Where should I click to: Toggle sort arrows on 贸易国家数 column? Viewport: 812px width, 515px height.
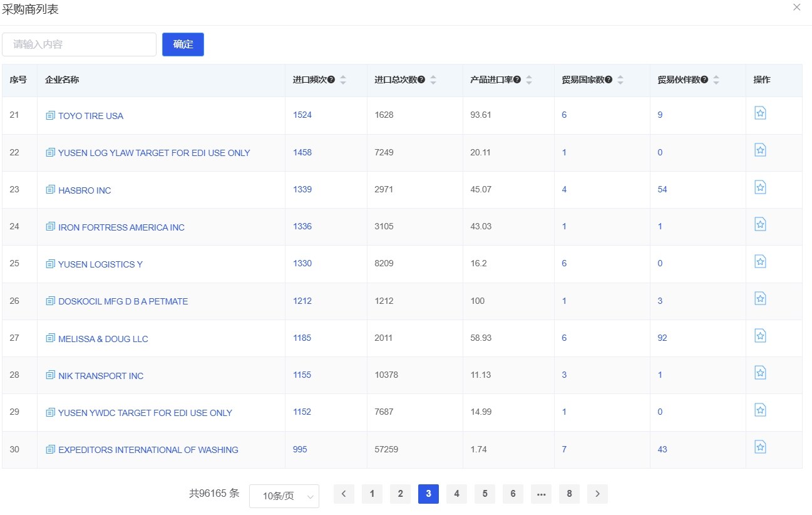tap(620, 80)
